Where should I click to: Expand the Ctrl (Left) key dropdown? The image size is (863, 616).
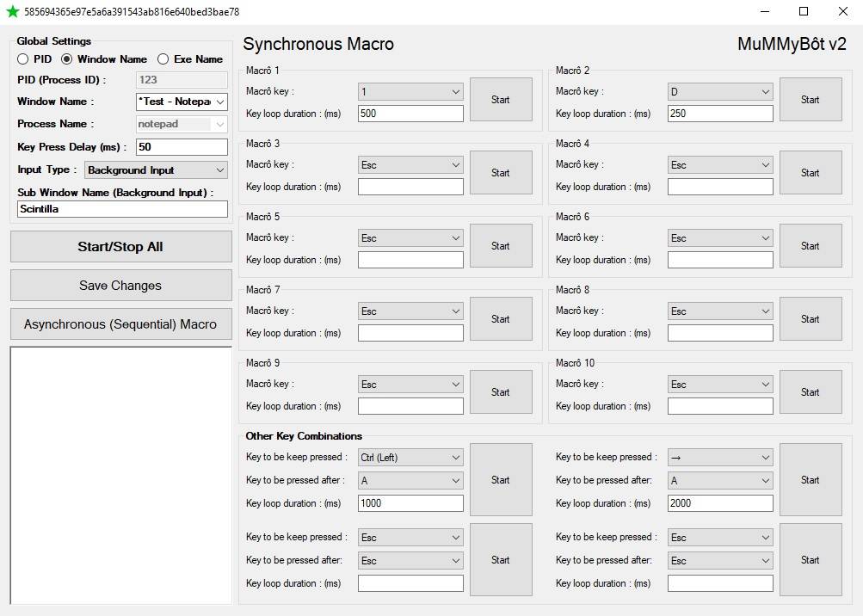point(455,458)
